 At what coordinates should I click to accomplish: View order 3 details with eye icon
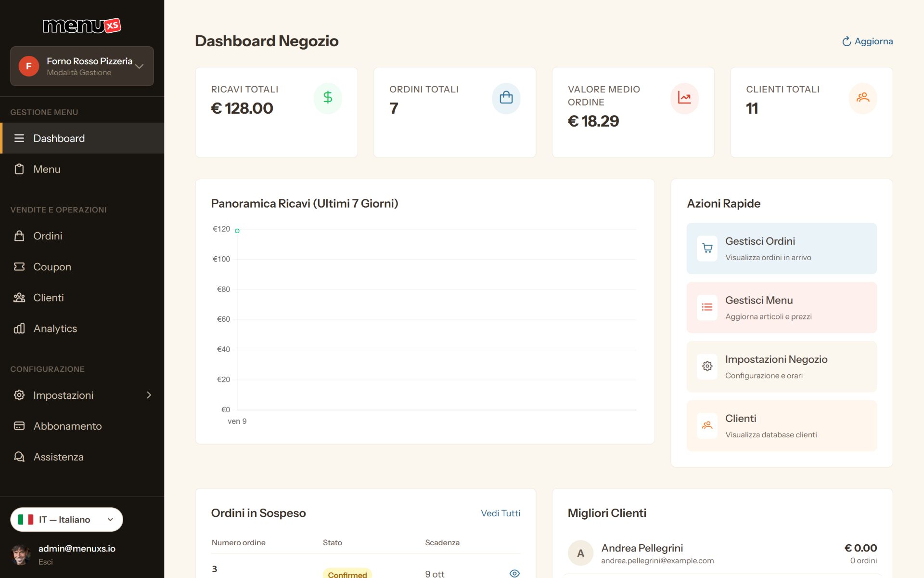[514, 573]
